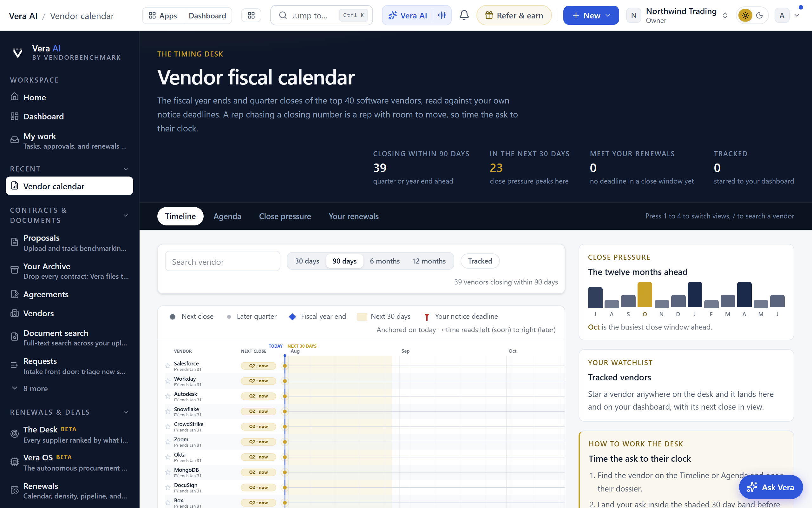
Task: Star the DocuSign vendor row
Action: [x=168, y=487]
